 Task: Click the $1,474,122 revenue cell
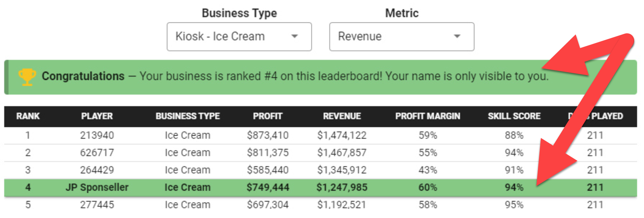click(x=342, y=135)
